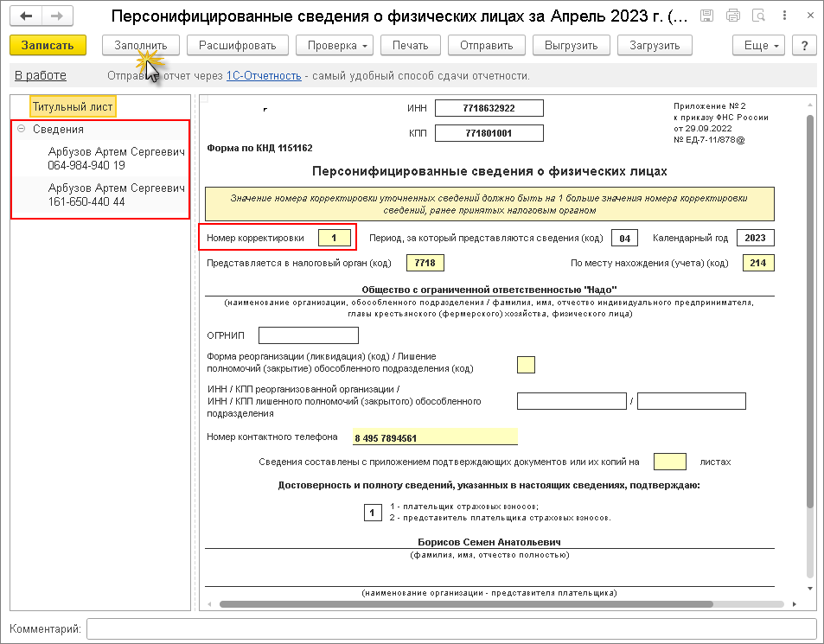Click the scroll up arrow of the form

[x=810, y=105]
